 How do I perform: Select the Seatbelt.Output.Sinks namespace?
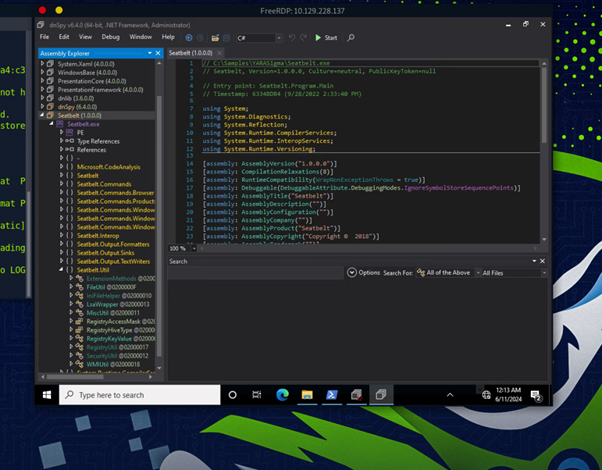click(106, 253)
